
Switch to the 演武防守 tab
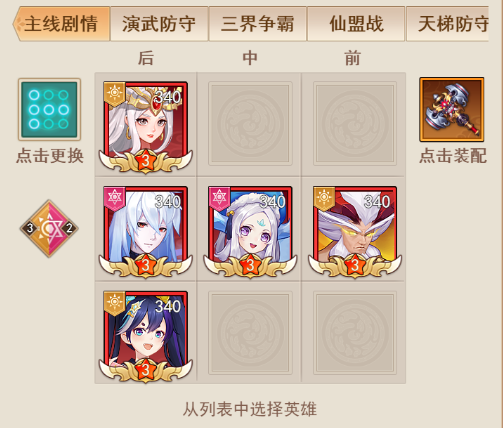click(x=159, y=24)
